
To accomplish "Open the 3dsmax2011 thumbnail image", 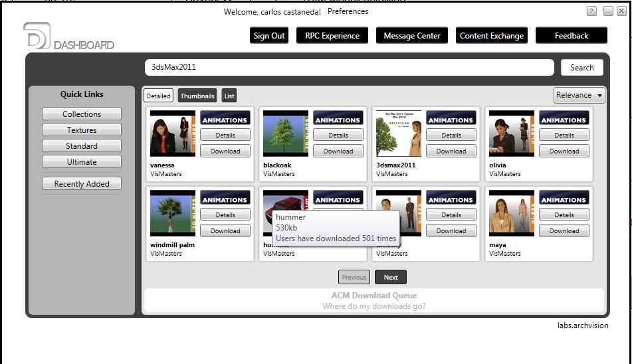I will 398,134.
